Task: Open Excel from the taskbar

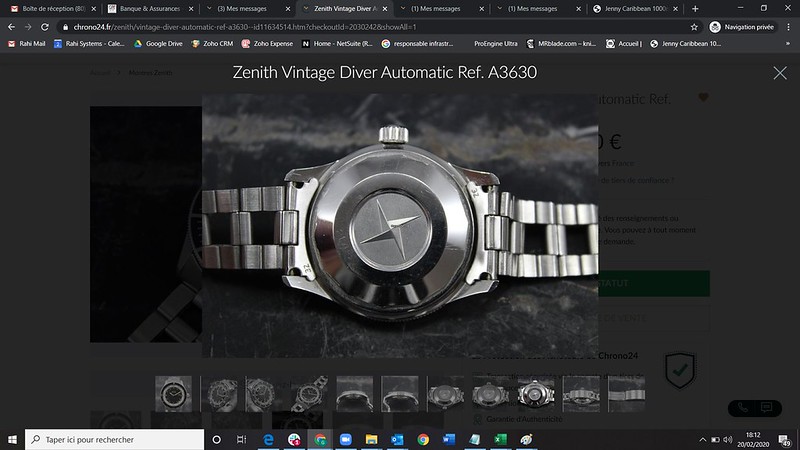Action: [500, 439]
